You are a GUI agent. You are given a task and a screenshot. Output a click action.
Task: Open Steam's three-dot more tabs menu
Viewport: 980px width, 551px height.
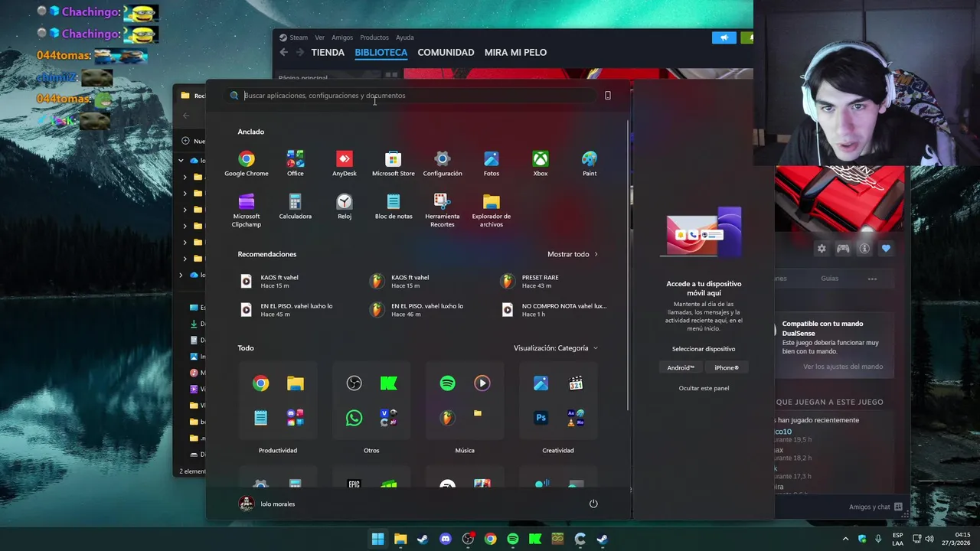[x=872, y=279]
